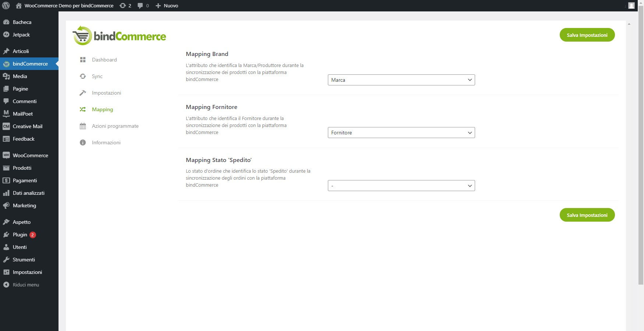Click the Sync arrows icon
Screen dimensions: 644x331
[x=83, y=76]
